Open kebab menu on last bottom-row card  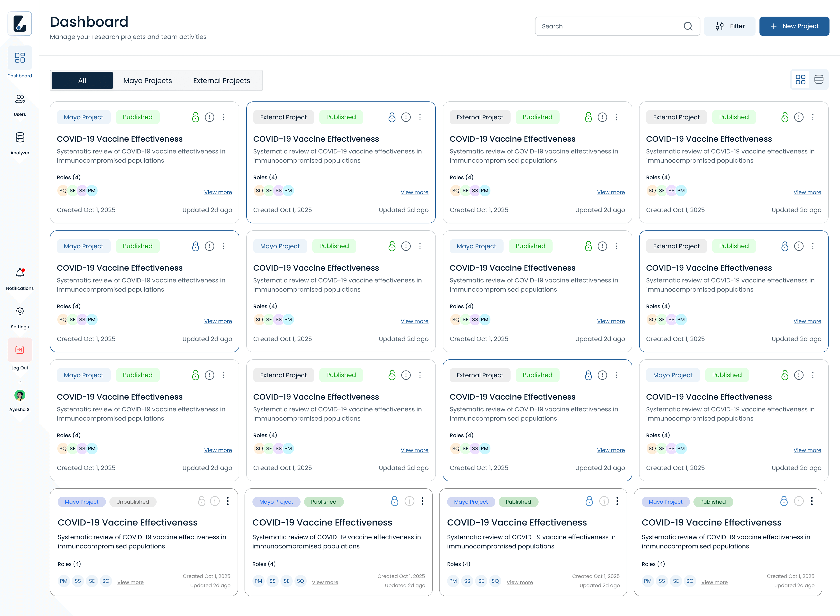[812, 501]
